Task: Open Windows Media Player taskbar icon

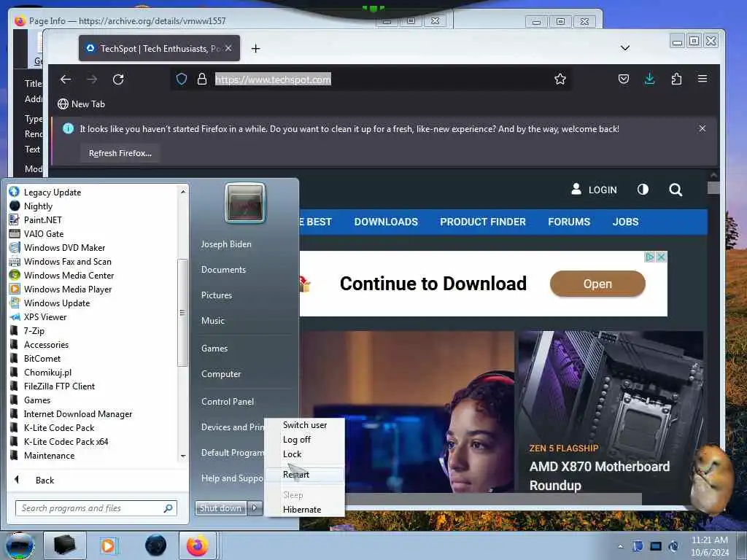Action: 108,545
